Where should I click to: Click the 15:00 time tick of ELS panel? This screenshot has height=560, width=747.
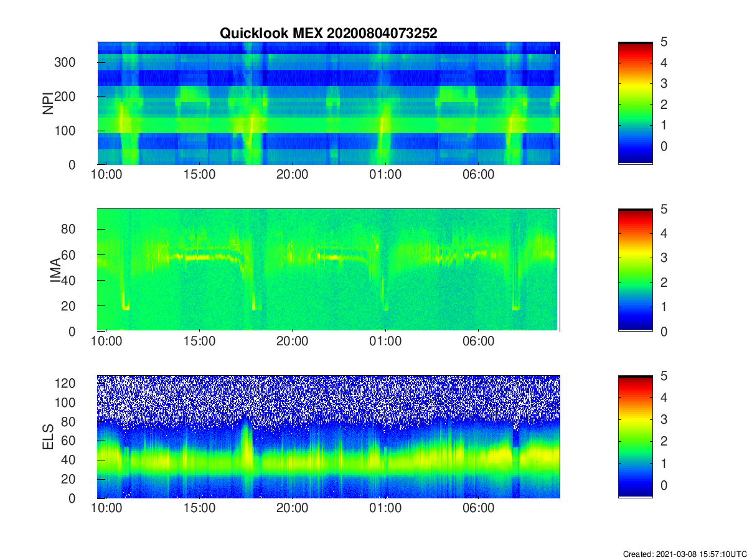pyautogui.click(x=199, y=509)
